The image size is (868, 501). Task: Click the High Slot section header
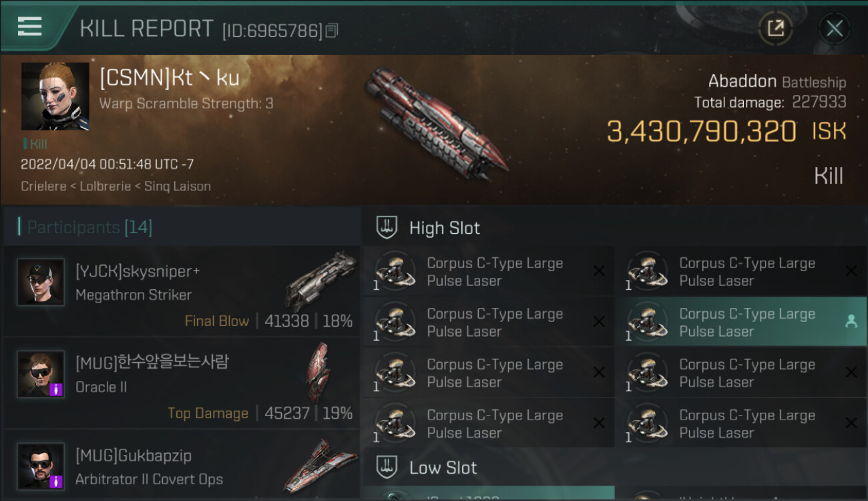coord(444,228)
